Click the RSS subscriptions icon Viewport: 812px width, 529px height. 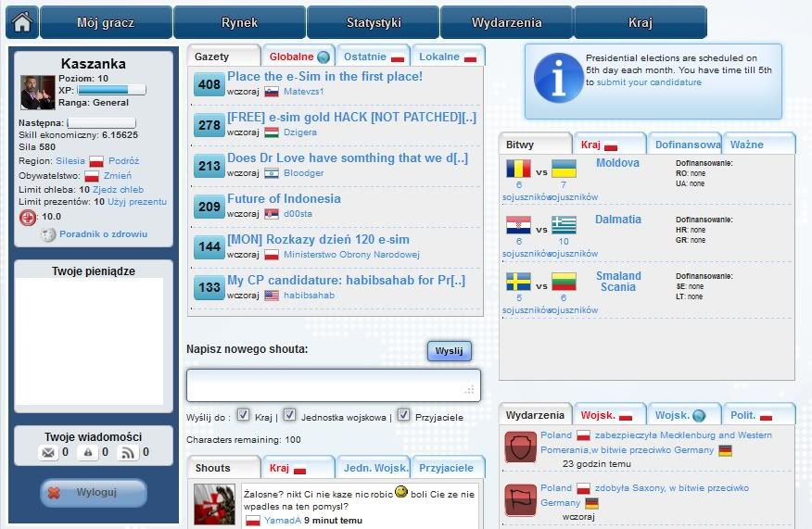point(129,453)
